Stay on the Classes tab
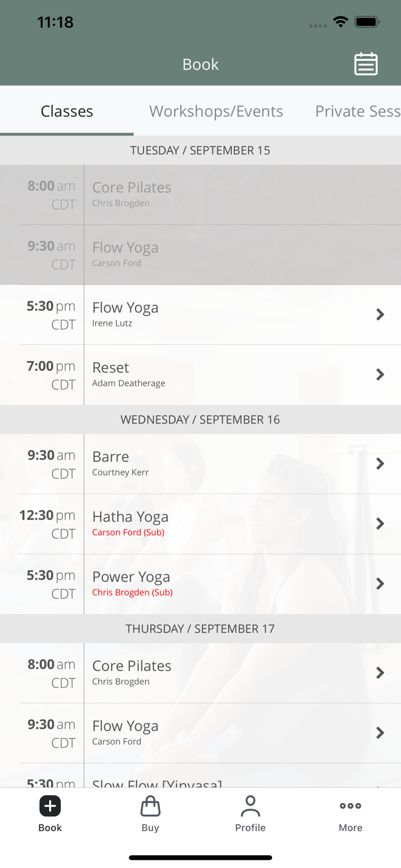The image size is (401, 868). (66, 111)
